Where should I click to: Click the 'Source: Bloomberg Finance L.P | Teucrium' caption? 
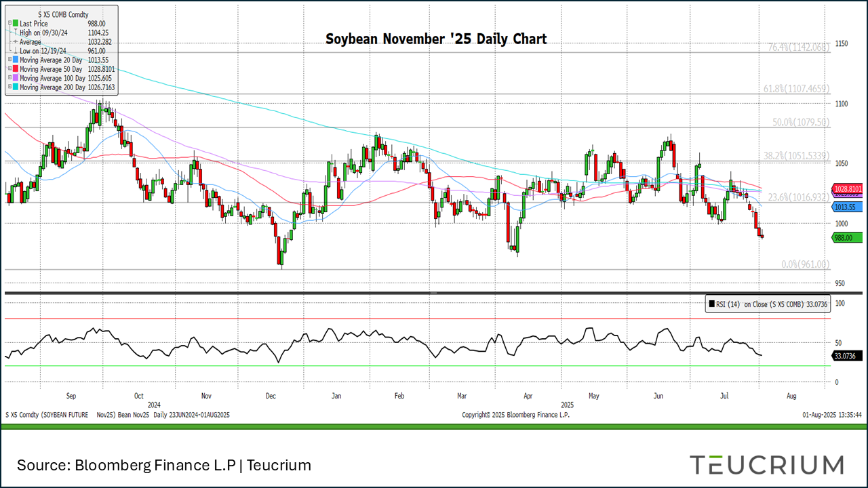point(164,466)
